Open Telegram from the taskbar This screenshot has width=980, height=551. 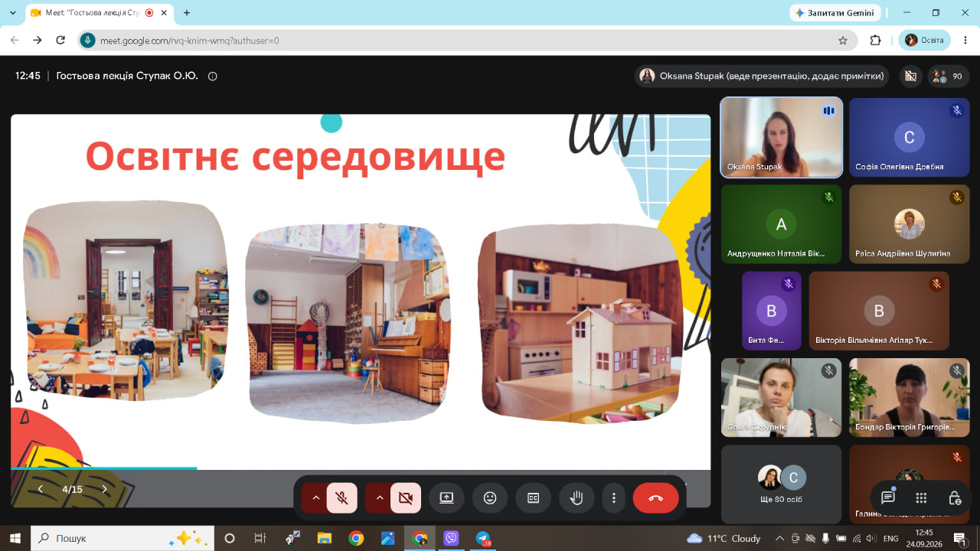click(483, 539)
